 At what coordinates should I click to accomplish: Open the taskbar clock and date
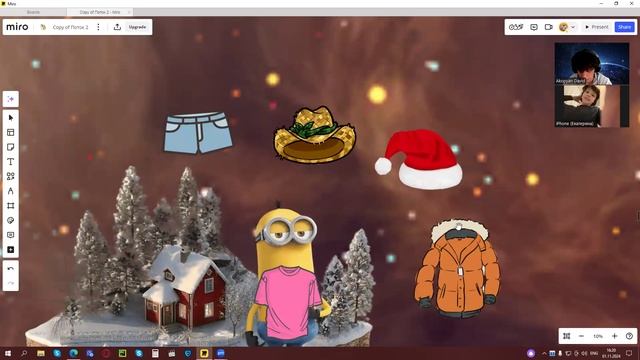611,353
